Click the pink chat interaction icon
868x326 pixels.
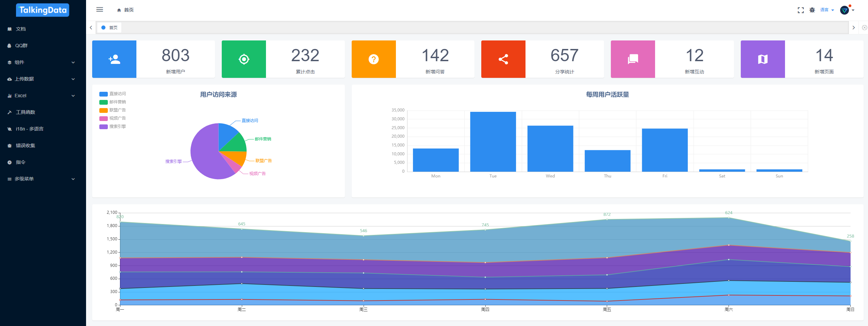click(633, 59)
